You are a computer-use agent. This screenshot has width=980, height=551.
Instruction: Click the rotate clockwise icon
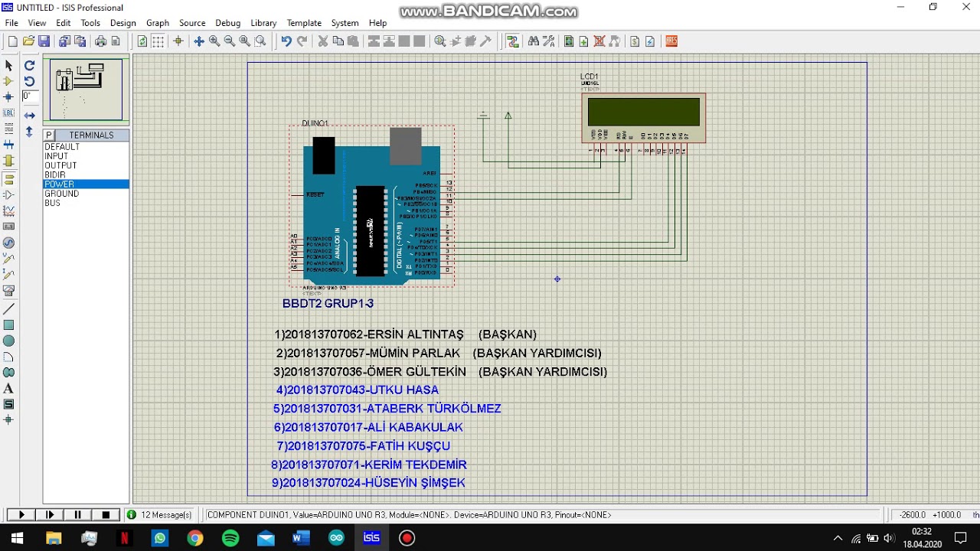[30, 66]
